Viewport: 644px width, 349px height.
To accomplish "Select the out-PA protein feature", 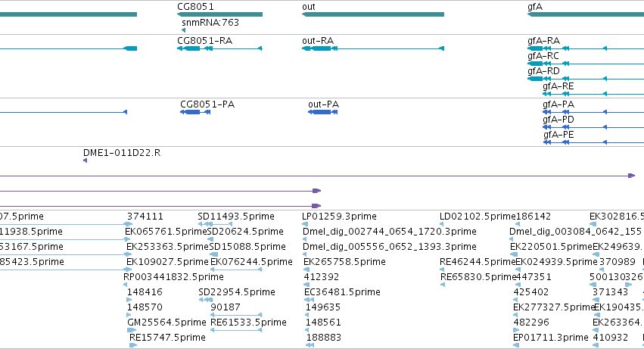I will [323, 112].
